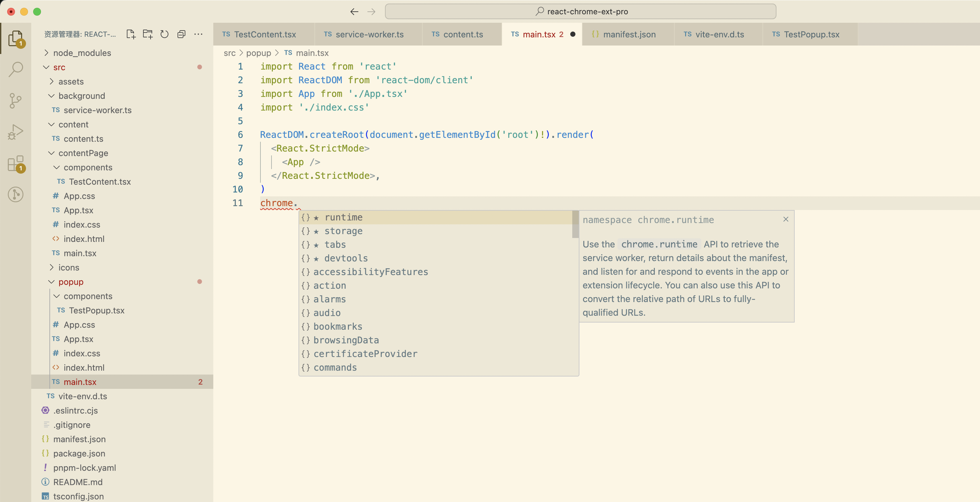Collapse all folders in explorer

coord(181,34)
